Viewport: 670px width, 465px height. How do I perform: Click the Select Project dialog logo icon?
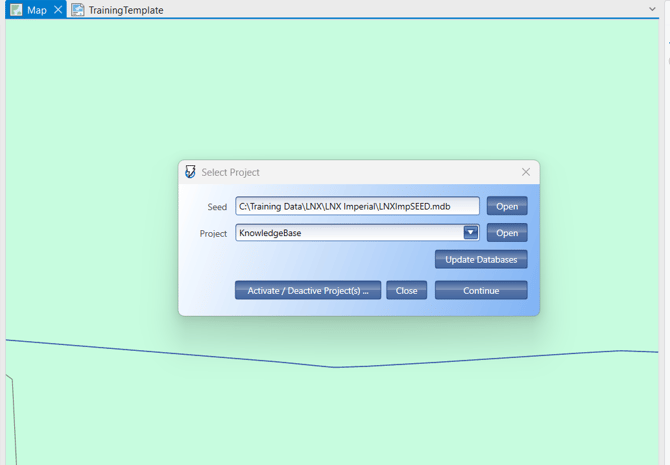coord(191,172)
